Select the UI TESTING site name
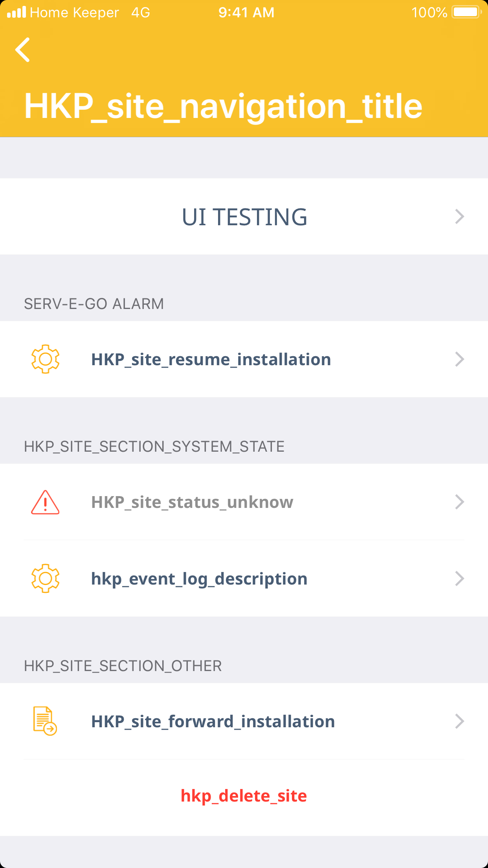Image resolution: width=488 pixels, height=868 pixels. coord(244,217)
